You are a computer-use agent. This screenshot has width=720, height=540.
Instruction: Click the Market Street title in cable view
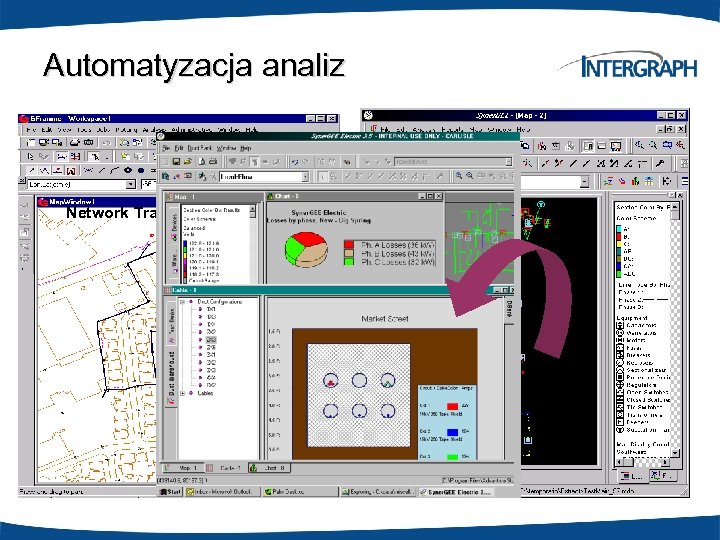pyautogui.click(x=384, y=318)
